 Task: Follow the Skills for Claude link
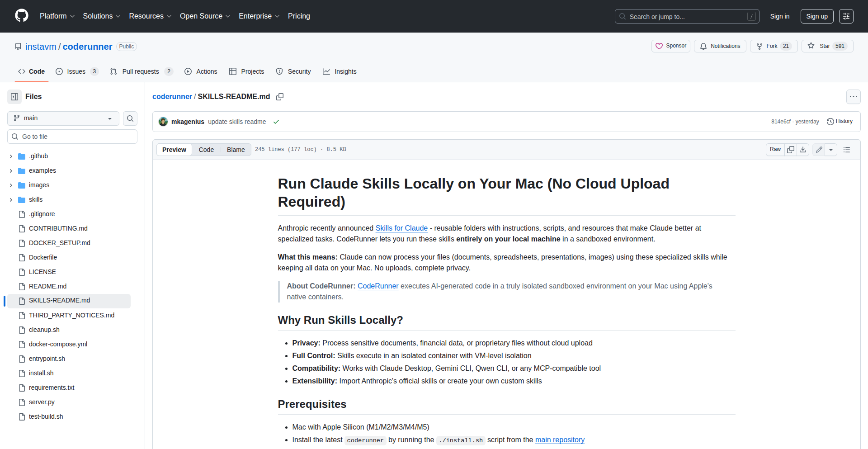401,228
